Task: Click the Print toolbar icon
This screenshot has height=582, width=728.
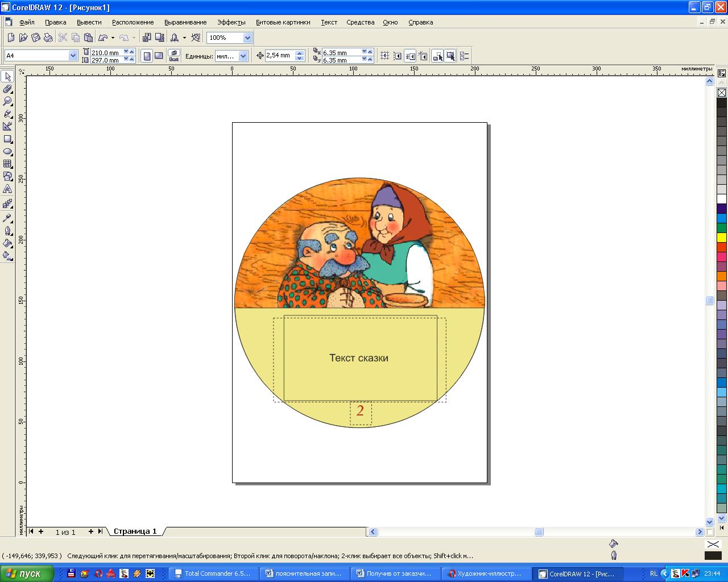Action: click(x=48, y=38)
